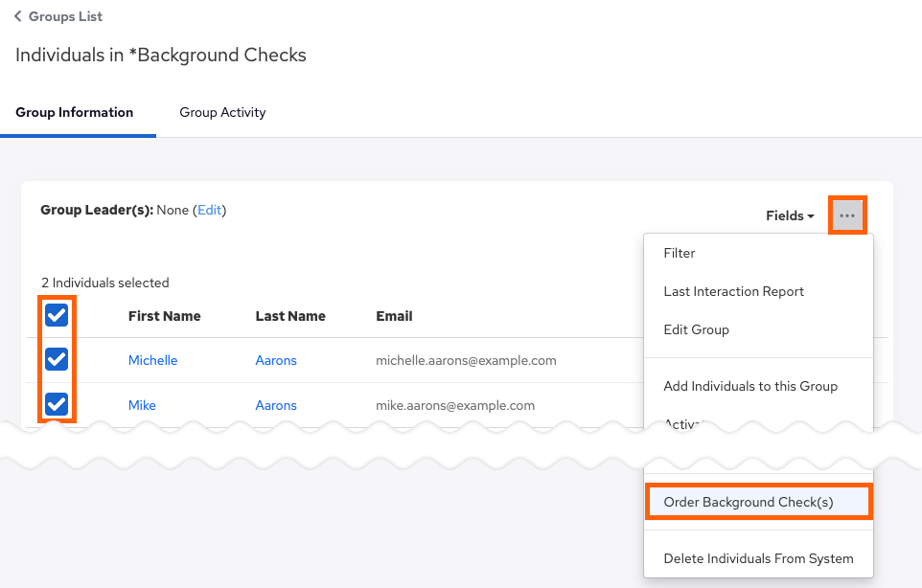Open Aarons last name link for Mike

276,405
